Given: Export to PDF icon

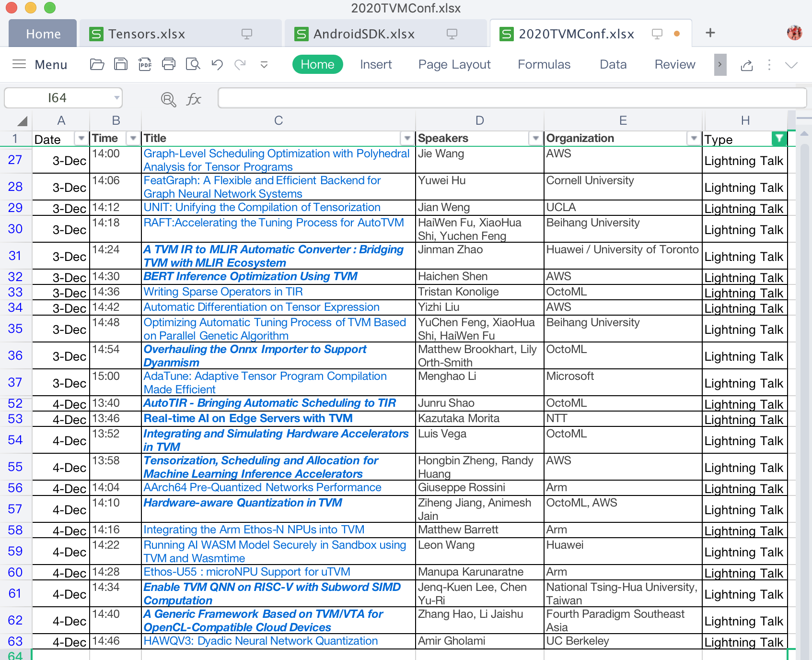Looking at the screenshot, I should click(145, 64).
